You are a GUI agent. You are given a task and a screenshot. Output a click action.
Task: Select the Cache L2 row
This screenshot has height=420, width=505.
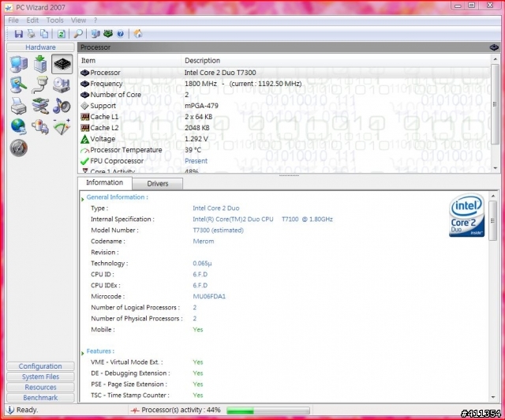[x=285, y=128]
